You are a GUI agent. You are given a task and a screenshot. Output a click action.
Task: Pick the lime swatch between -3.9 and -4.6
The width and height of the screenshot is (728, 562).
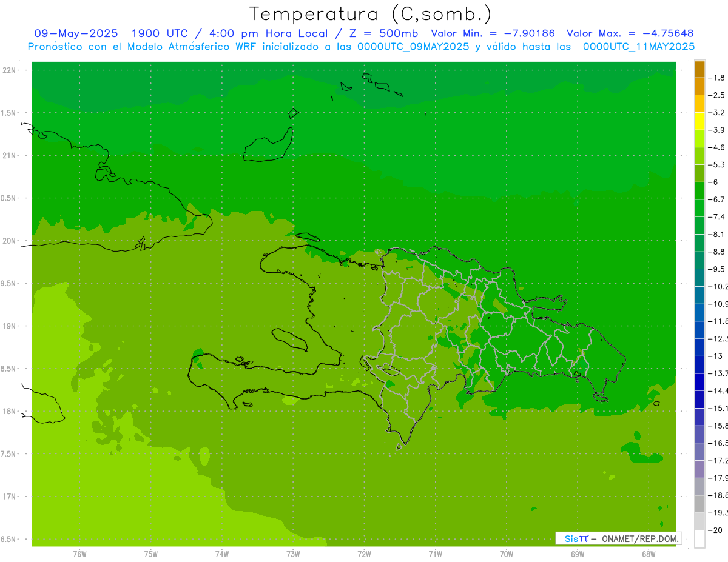699,139
